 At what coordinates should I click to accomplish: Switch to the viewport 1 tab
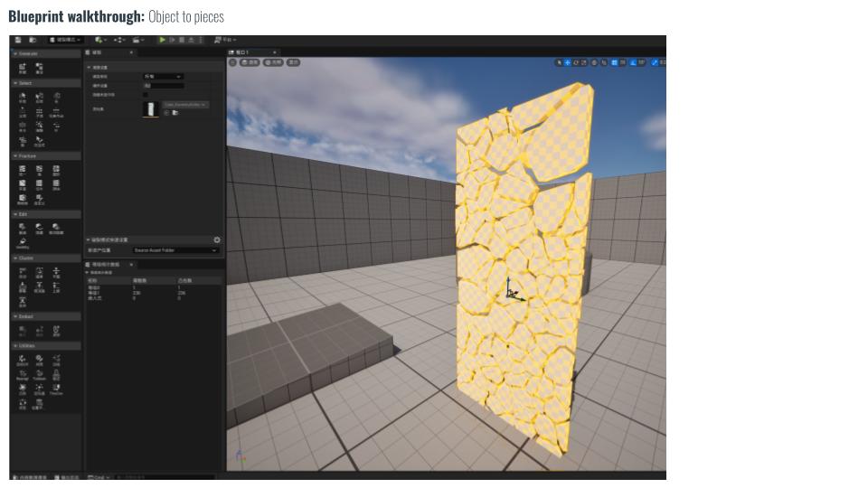pyautogui.click(x=241, y=52)
